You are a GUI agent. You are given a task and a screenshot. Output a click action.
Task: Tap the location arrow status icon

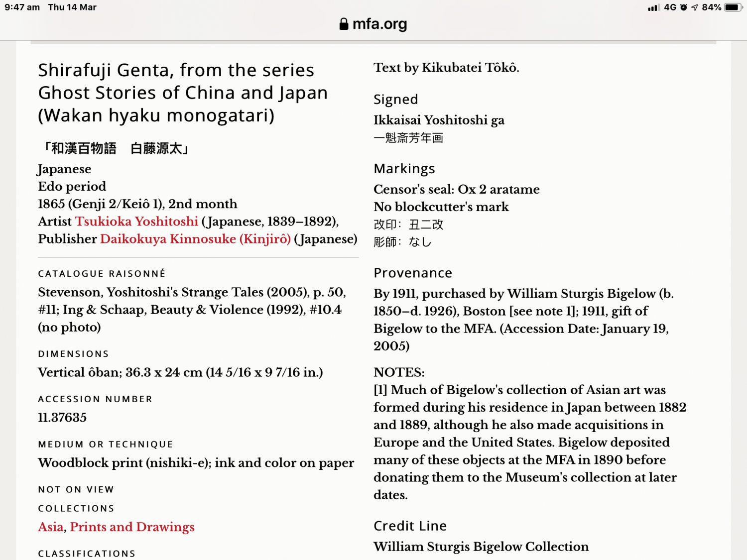694,7
